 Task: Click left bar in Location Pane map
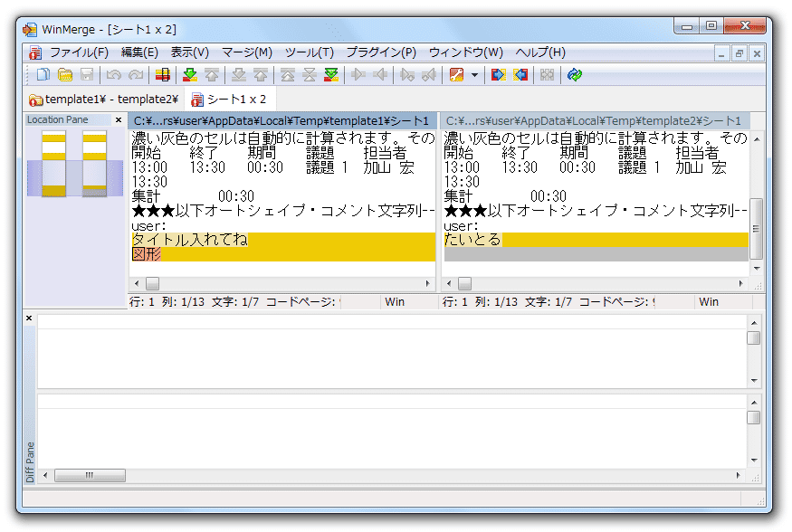[53, 163]
